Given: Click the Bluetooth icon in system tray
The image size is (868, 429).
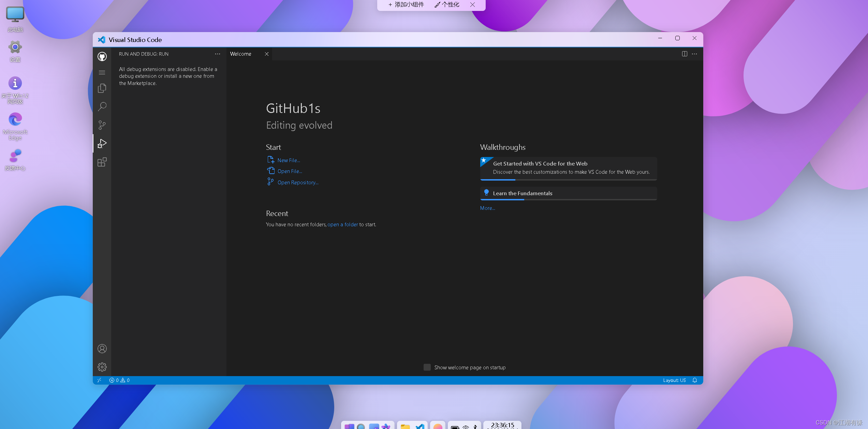Looking at the screenshot, I should pos(475,427).
